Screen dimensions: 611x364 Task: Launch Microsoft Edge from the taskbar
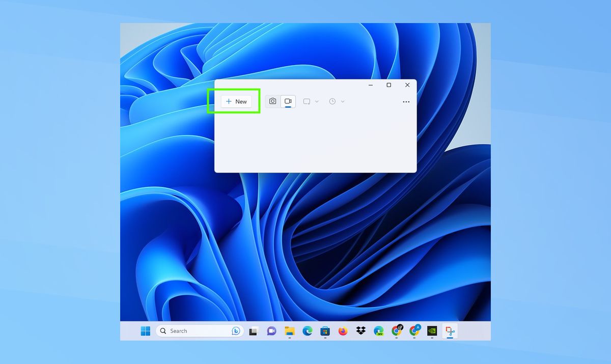[x=307, y=331]
